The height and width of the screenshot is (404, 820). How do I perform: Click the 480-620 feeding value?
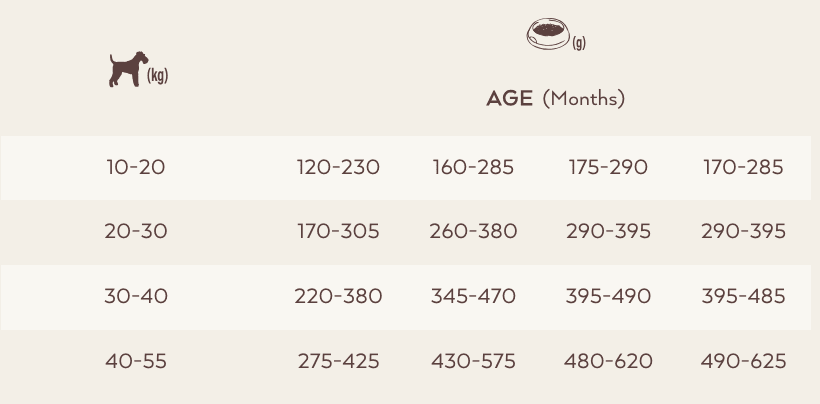tap(608, 361)
